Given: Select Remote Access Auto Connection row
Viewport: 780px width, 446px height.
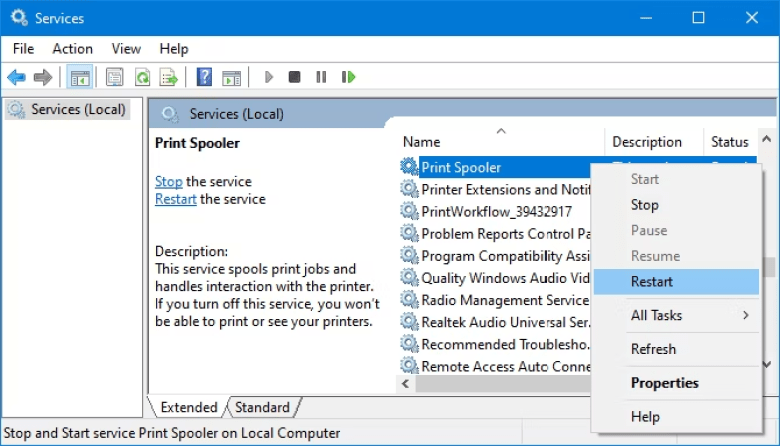Looking at the screenshot, I should (x=495, y=366).
